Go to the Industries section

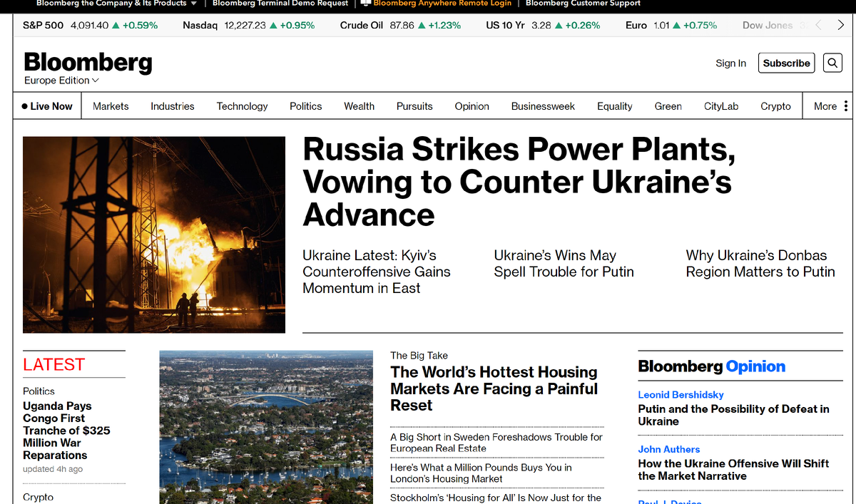click(x=173, y=106)
